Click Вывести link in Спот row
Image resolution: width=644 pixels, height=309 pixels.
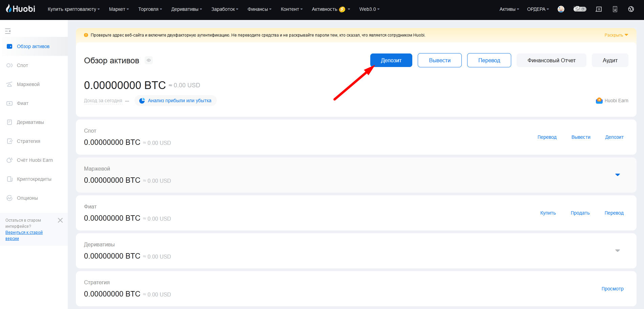tap(581, 137)
